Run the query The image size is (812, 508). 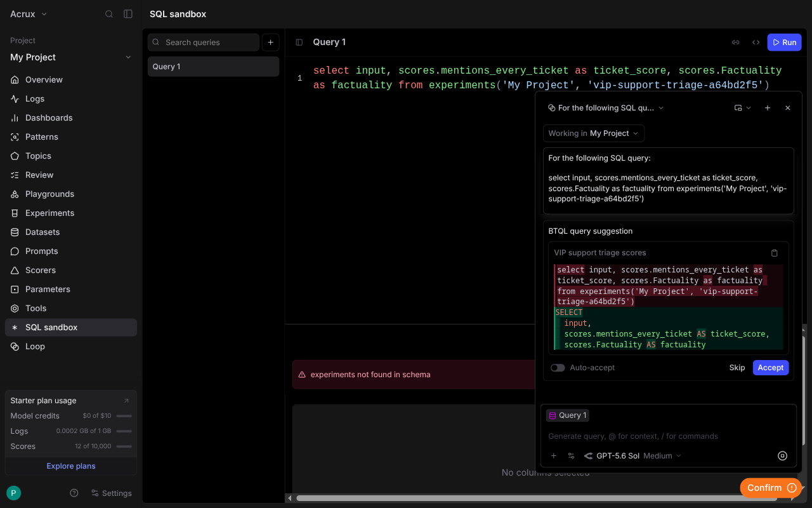coord(784,43)
